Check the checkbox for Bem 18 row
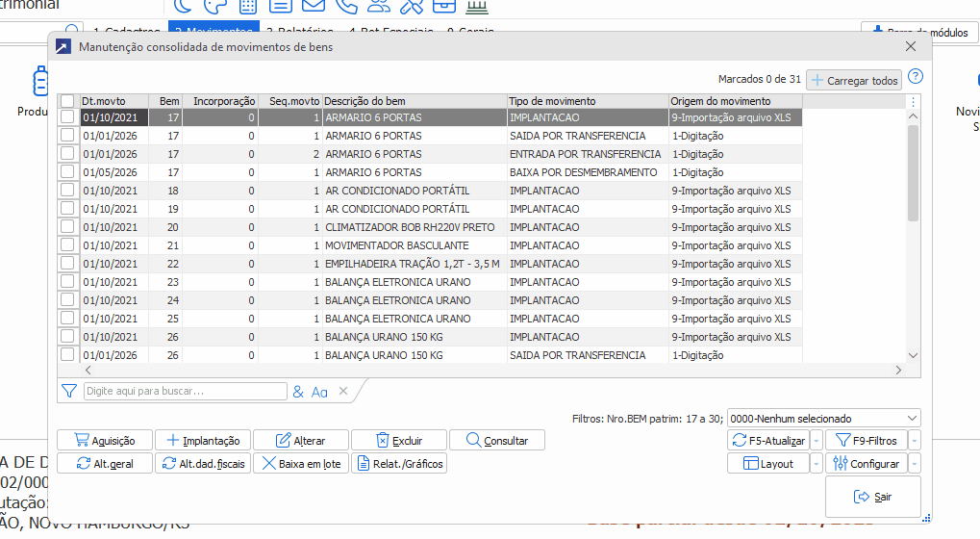The image size is (980, 539). click(x=67, y=190)
